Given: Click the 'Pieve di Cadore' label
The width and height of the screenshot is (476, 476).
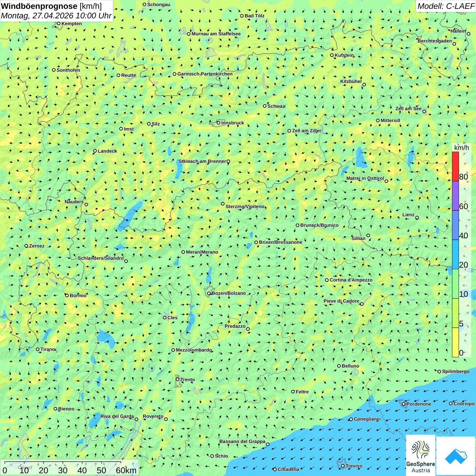Looking at the screenshot, I should pos(341,301).
